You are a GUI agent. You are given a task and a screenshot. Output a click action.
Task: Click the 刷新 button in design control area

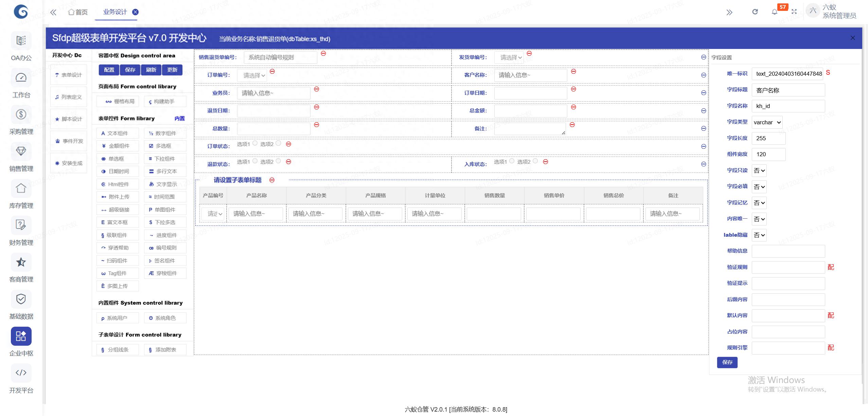pos(151,70)
